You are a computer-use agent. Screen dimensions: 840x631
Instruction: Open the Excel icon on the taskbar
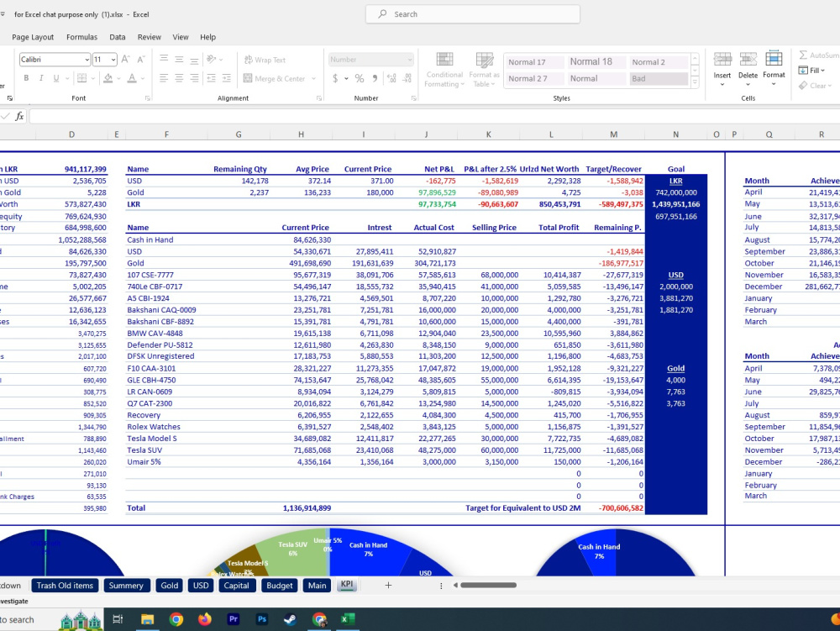348,619
